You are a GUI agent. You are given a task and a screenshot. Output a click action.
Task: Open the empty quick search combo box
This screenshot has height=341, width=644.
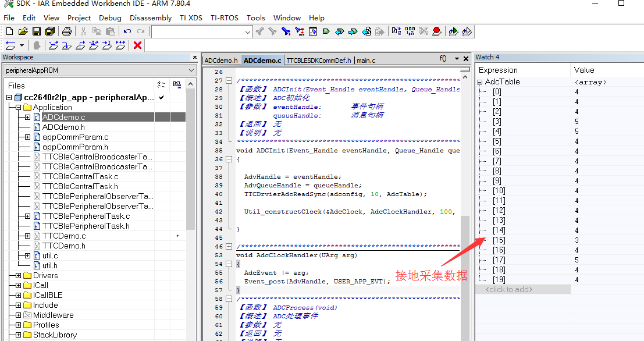click(202, 31)
